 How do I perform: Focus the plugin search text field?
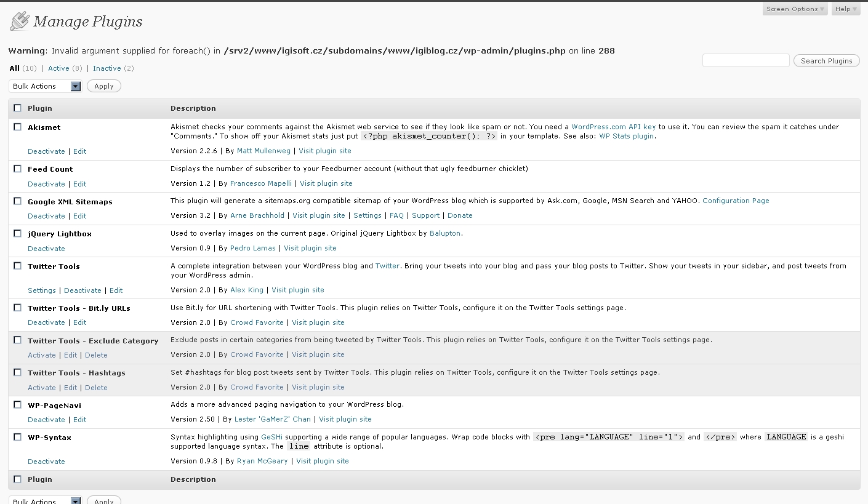(745, 60)
